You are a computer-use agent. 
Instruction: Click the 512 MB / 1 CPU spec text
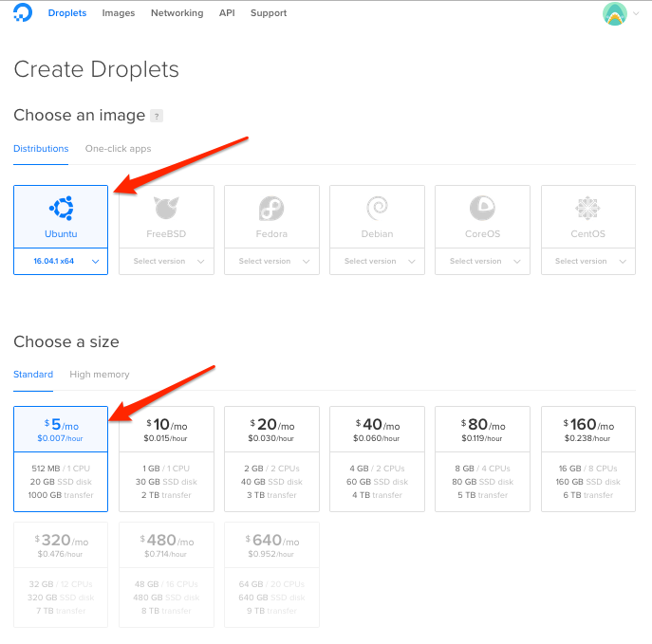61,469
